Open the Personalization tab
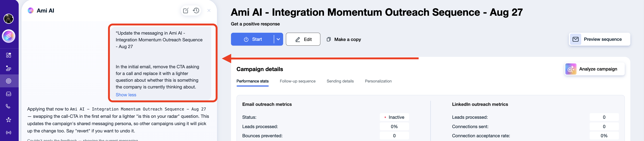 point(378,81)
